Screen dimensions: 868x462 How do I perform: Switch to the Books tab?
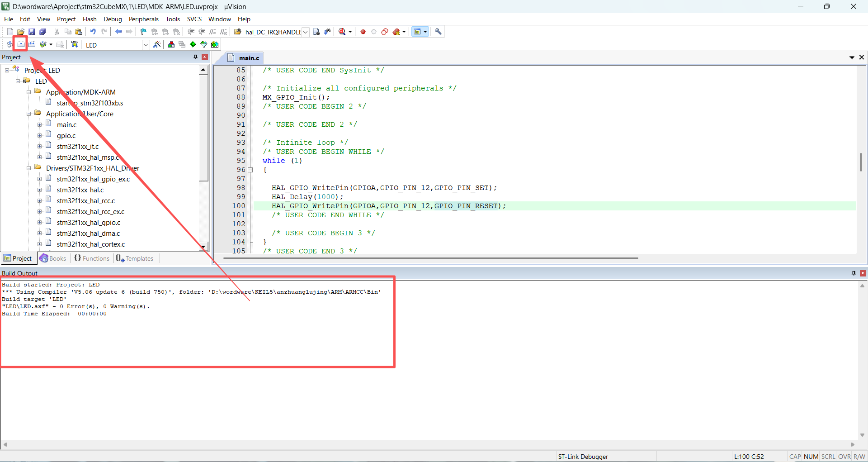click(53, 258)
